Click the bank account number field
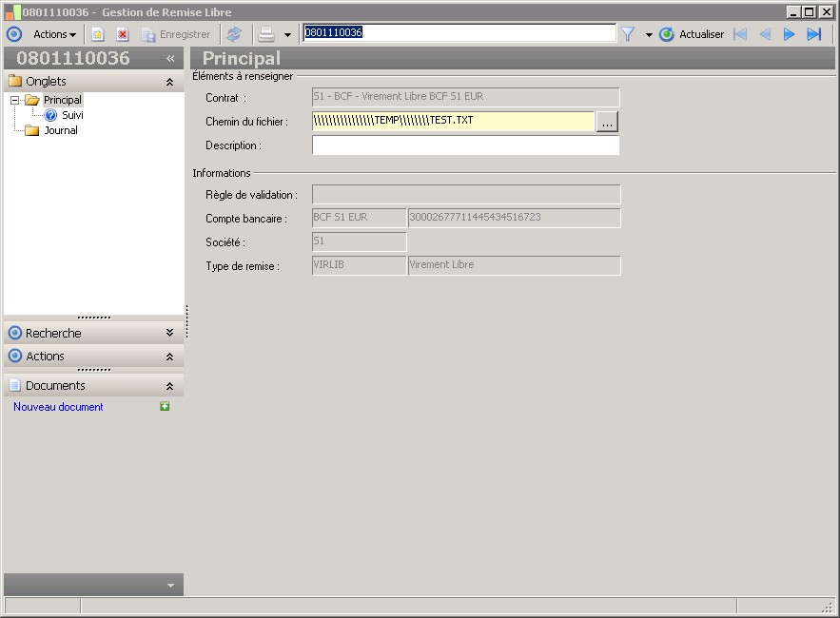Image resolution: width=840 pixels, height=618 pixels. 515,218
